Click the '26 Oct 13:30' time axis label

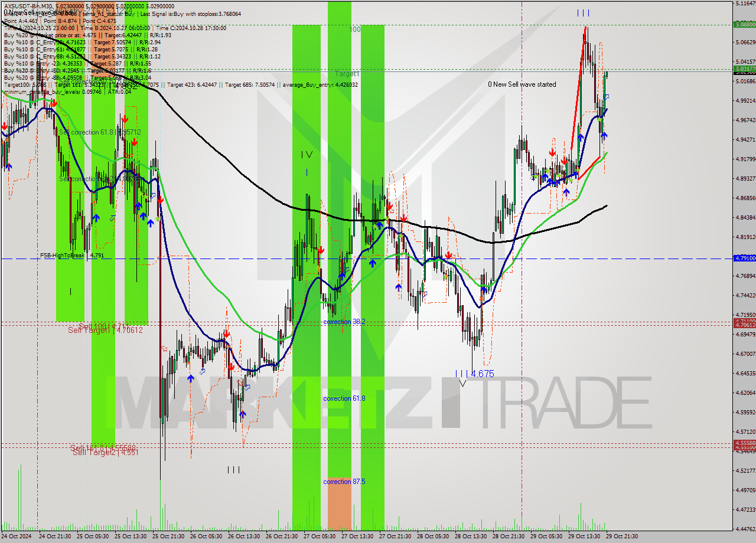tap(245, 537)
